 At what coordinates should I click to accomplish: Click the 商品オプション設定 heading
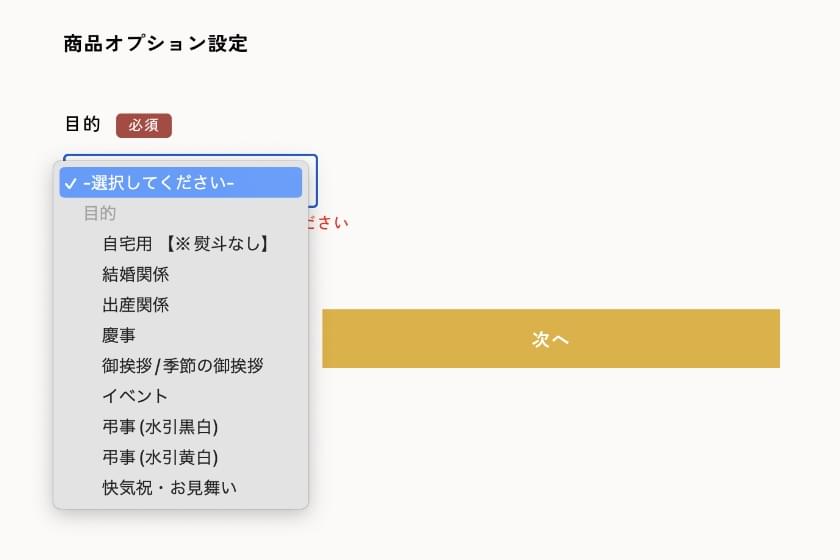(x=155, y=44)
